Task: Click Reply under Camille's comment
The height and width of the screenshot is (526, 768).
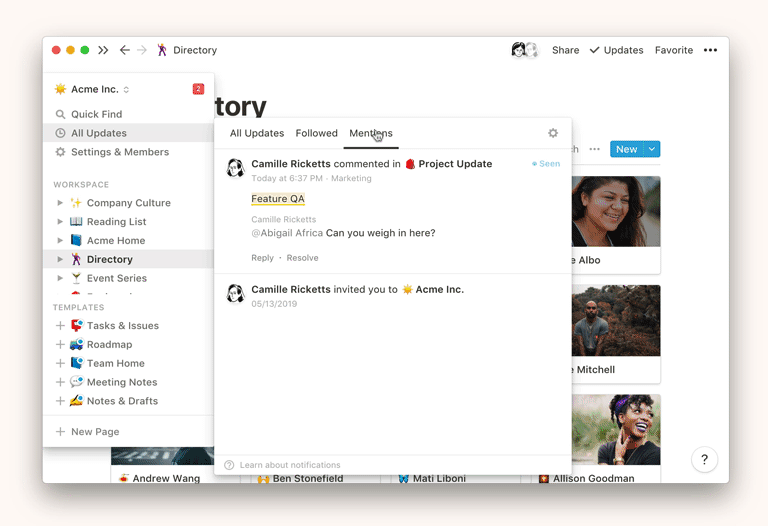Action: [x=262, y=258]
